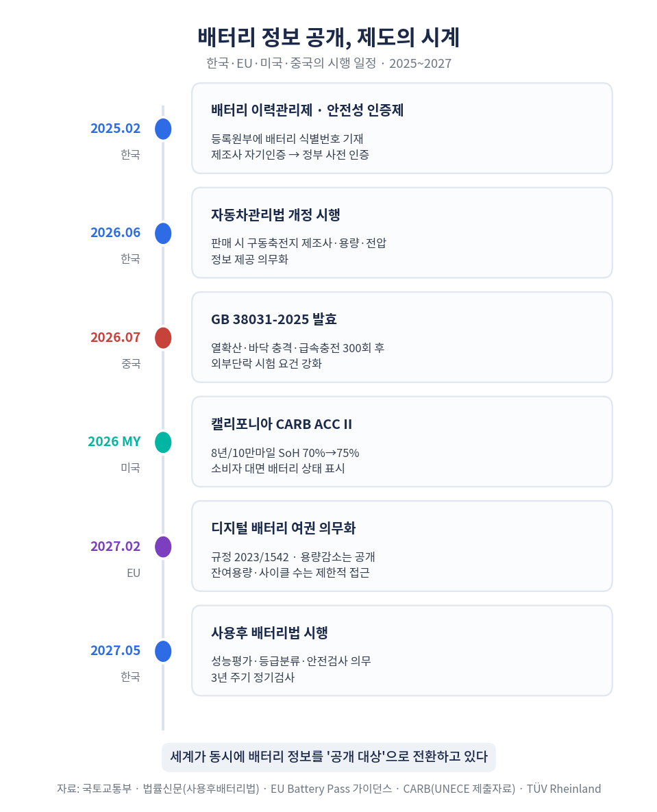Select the red 2026.07 China marker
The image size is (657, 812).
(x=163, y=338)
